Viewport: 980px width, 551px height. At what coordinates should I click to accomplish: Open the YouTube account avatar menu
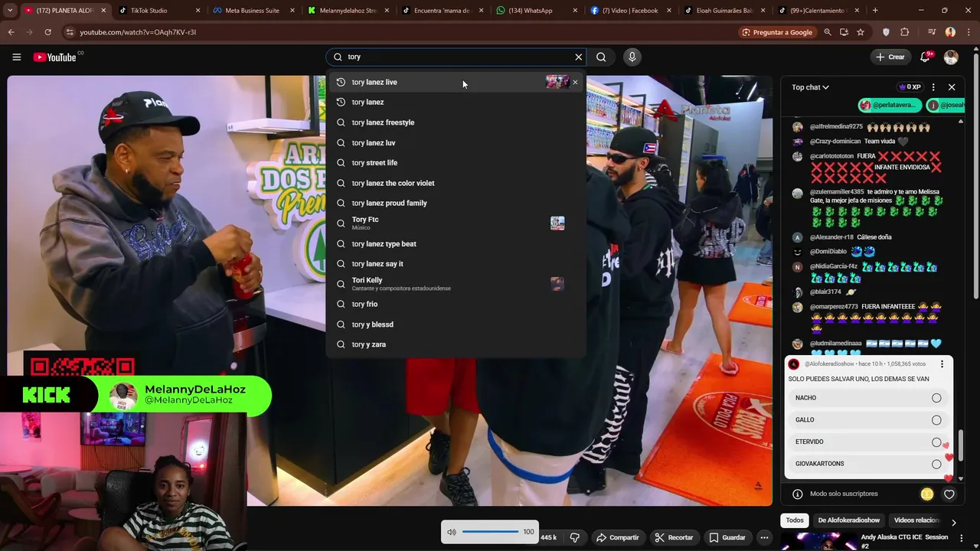point(951,57)
